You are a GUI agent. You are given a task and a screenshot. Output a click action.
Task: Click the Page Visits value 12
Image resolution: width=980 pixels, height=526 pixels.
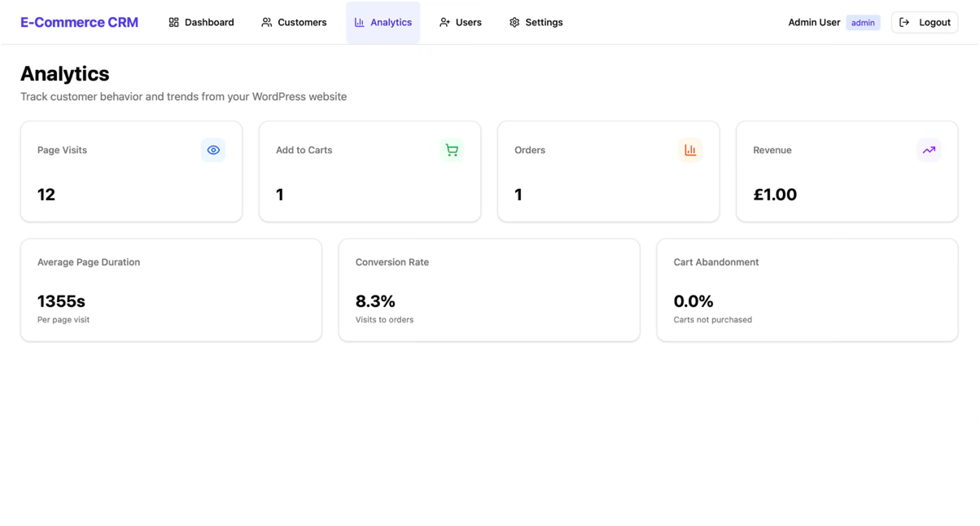[x=46, y=195]
